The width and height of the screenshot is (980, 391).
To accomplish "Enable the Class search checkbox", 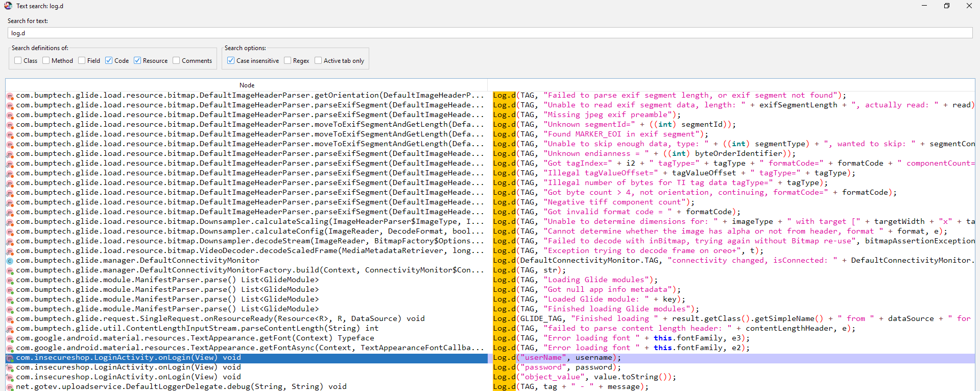I will (18, 60).
